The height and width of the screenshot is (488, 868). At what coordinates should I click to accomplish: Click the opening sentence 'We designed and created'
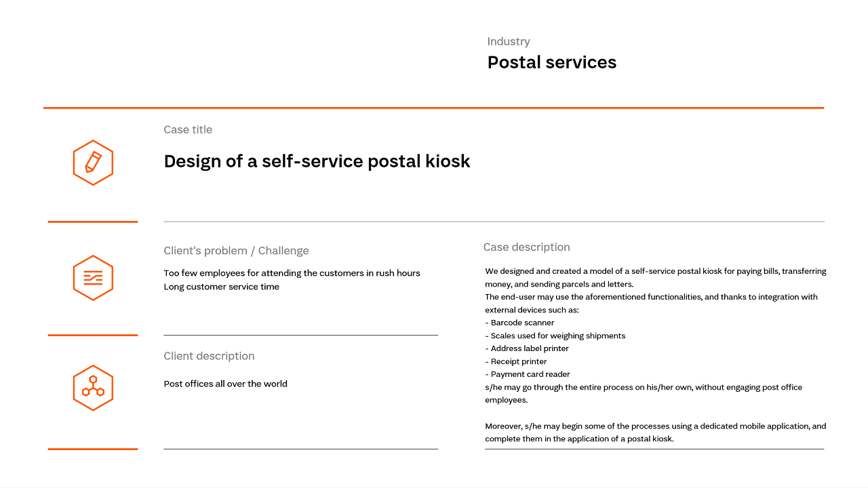[x=656, y=277]
